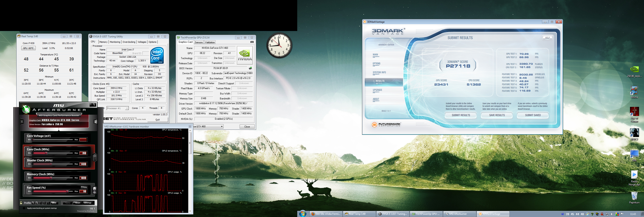This screenshot has width=644, height=217.
Task: Enable Apply overclocking at system startup
Action: (x=24, y=209)
